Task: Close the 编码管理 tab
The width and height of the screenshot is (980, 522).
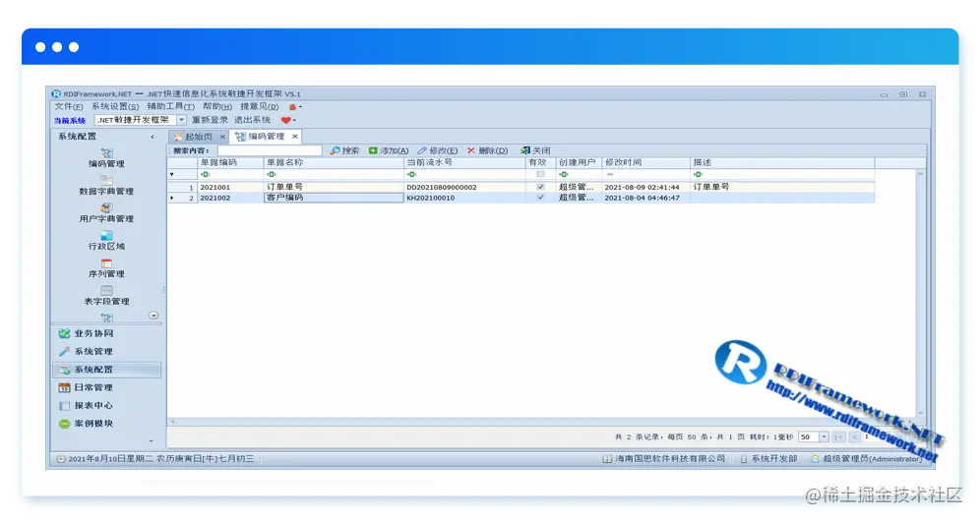Action: pos(295,136)
